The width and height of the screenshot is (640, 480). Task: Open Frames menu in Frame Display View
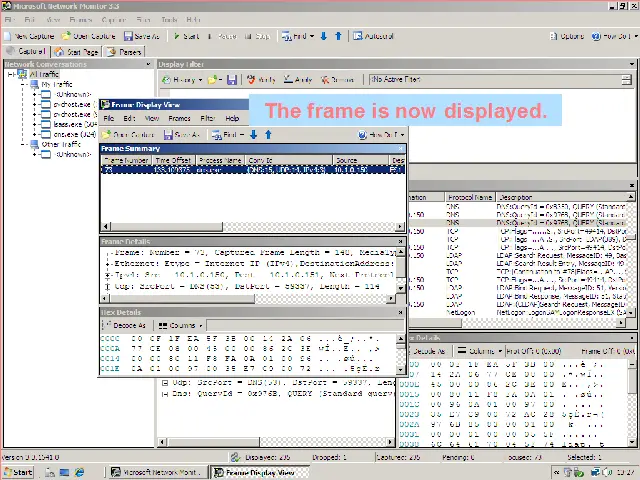click(179, 118)
